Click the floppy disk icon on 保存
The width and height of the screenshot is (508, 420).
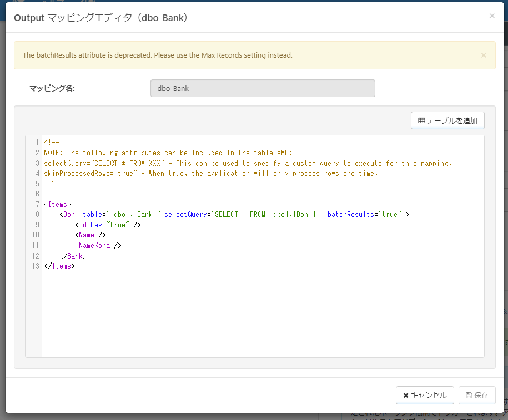[x=469, y=396]
